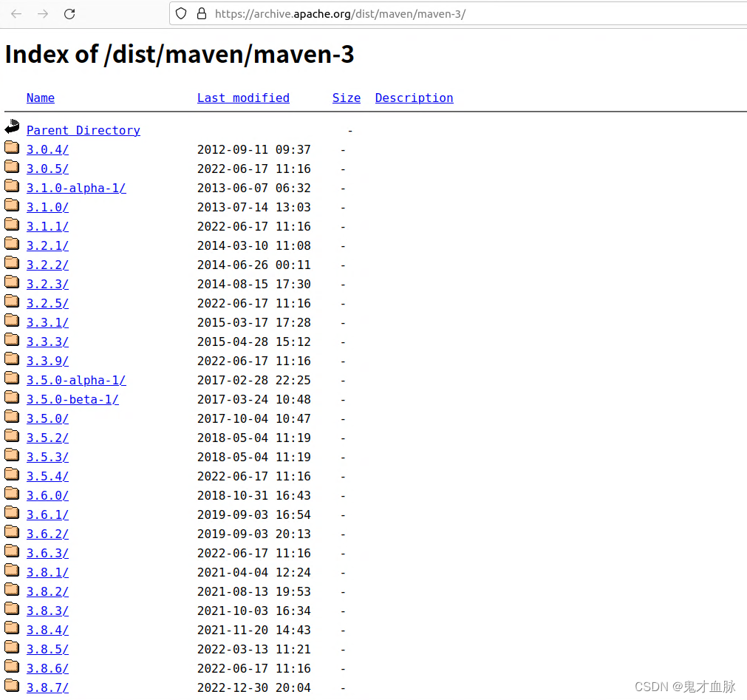Click the folder icon beside 3.2.5/
The height and width of the screenshot is (700, 747).
pos(12,301)
